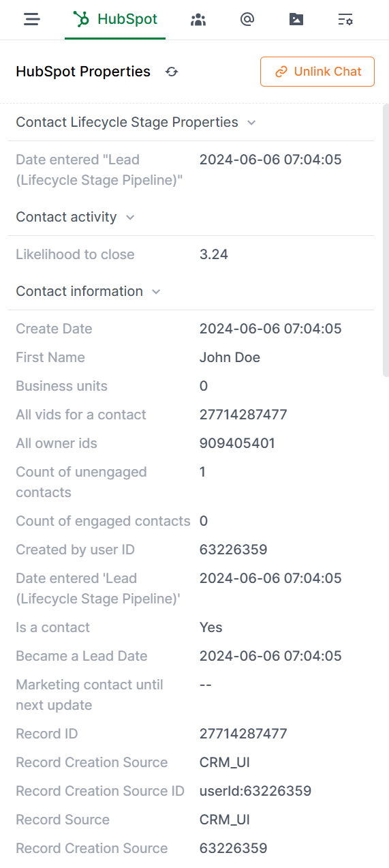Collapse the Contact information section
389x868 pixels.
click(x=156, y=292)
